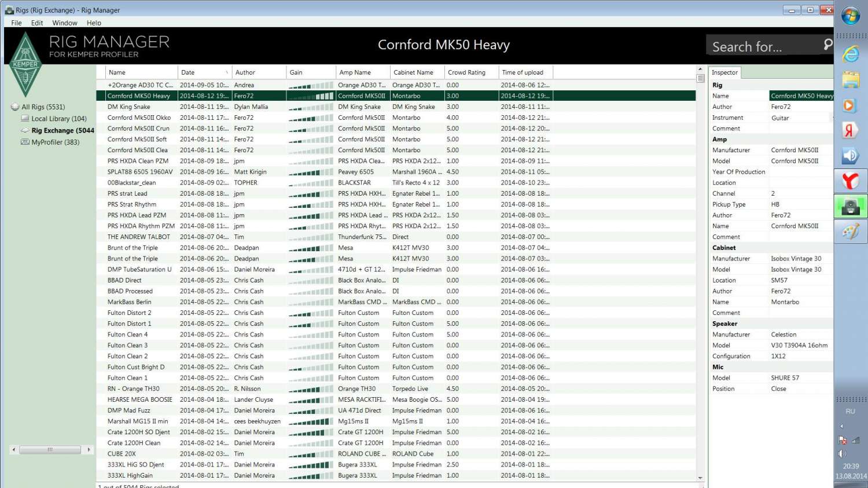Switch to the Rig Manager taskbar icon
Image resolution: width=868 pixels, height=488 pixels.
[x=851, y=207]
